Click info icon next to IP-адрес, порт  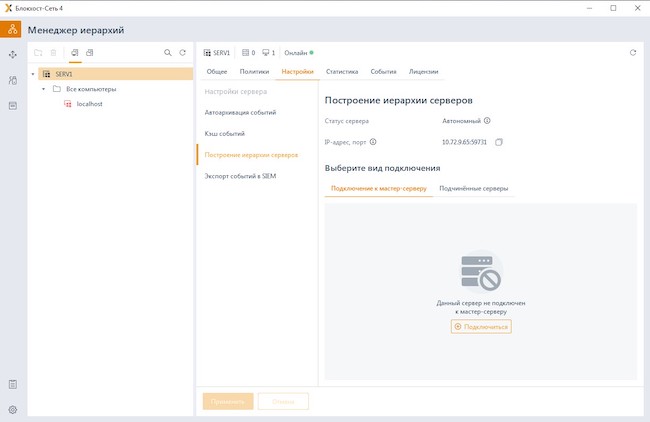tap(373, 142)
